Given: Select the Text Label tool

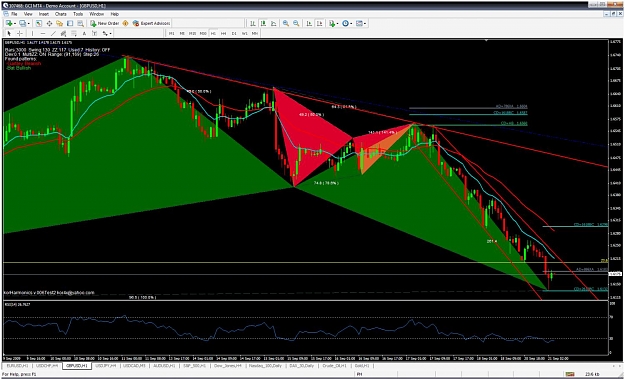Looking at the screenshot, I should 94,33.
